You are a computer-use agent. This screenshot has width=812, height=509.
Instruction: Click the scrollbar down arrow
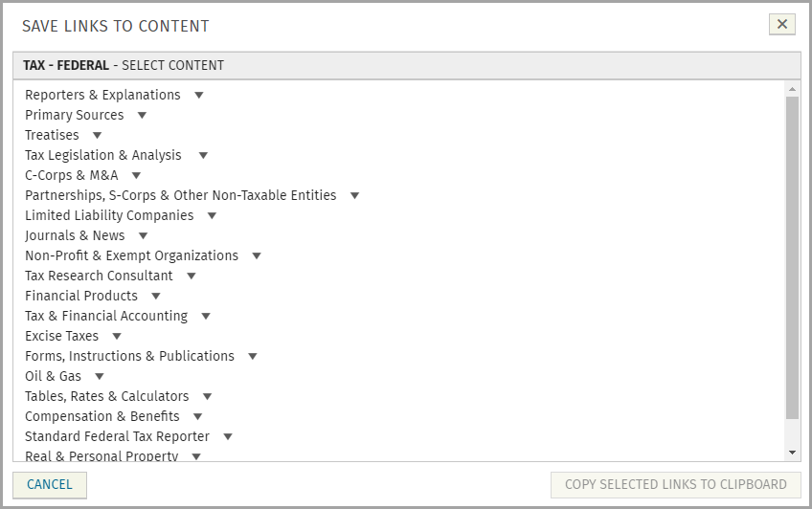point(792,452)
